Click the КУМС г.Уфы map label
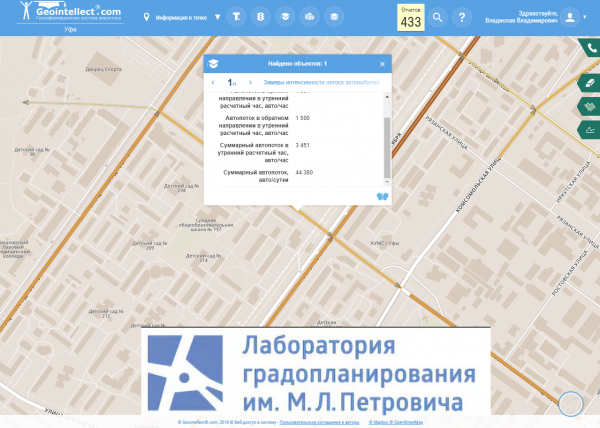Image resolution: width=600 pixels, height=428 pixels. point(385,243)
